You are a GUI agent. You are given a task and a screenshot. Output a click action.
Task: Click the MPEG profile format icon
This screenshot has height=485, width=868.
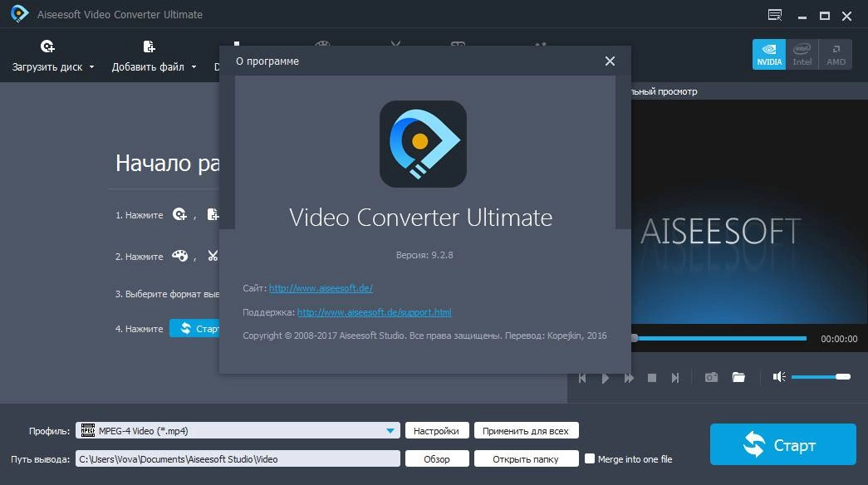click(x=87, y=430)
